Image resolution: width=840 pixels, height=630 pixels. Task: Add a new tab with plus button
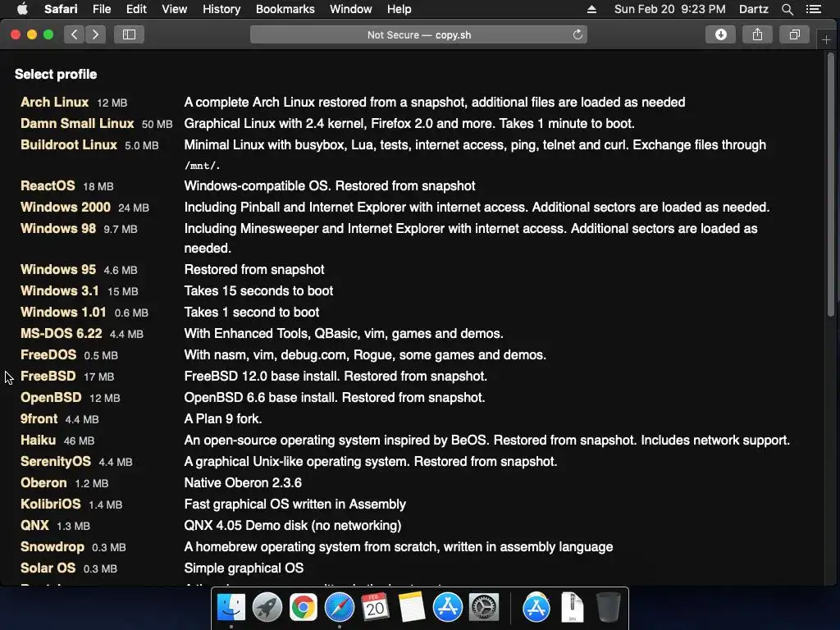click(x=826, y=39)
